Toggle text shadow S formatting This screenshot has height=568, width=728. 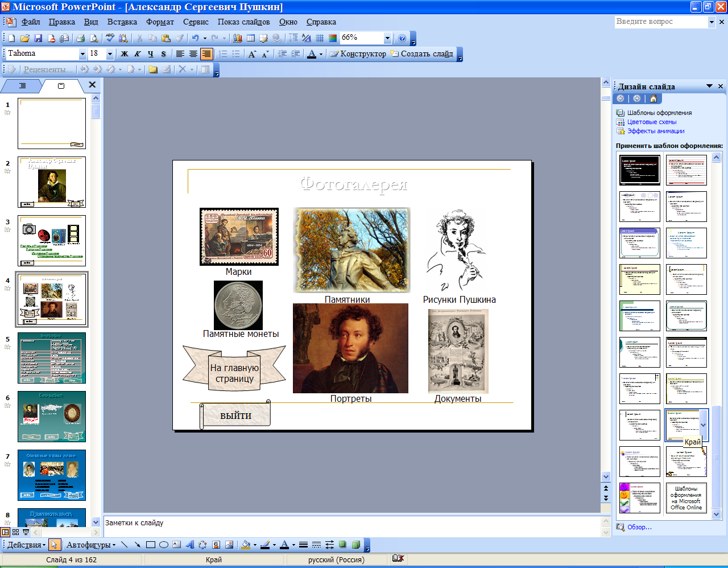pyautogui.click(x=164, y=54)
